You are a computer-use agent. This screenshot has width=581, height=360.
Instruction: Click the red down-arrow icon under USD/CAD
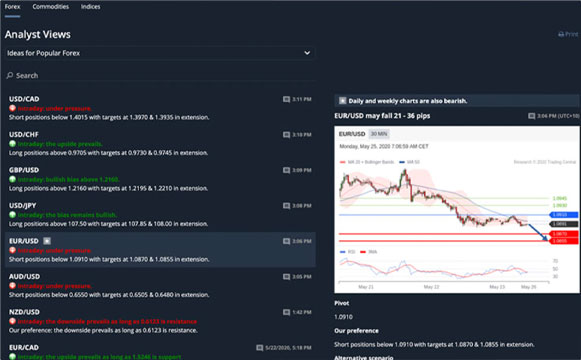tap(13, 108)
